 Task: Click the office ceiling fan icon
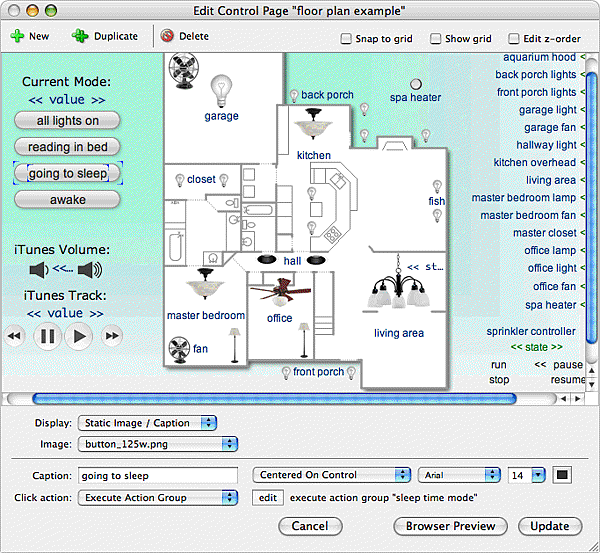click(279, 295)
